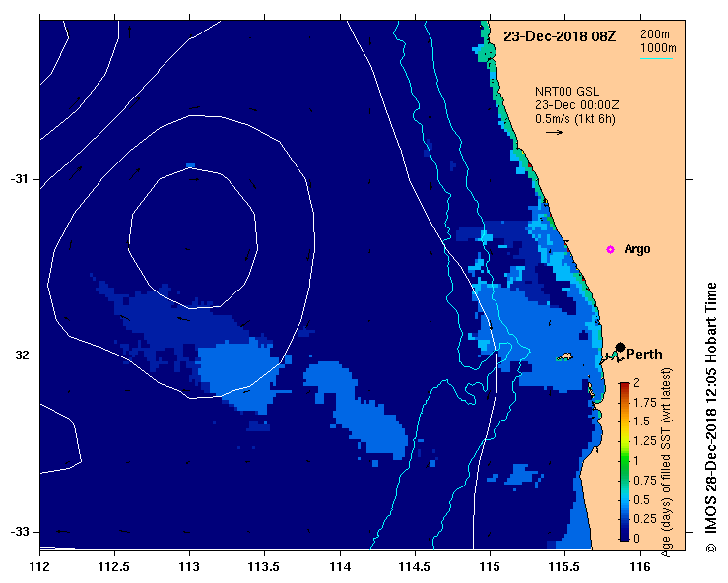Screen dimensions: 728x583
Task: Click the 113.5 longitude axis label
Action: click(x=265, y=567)
